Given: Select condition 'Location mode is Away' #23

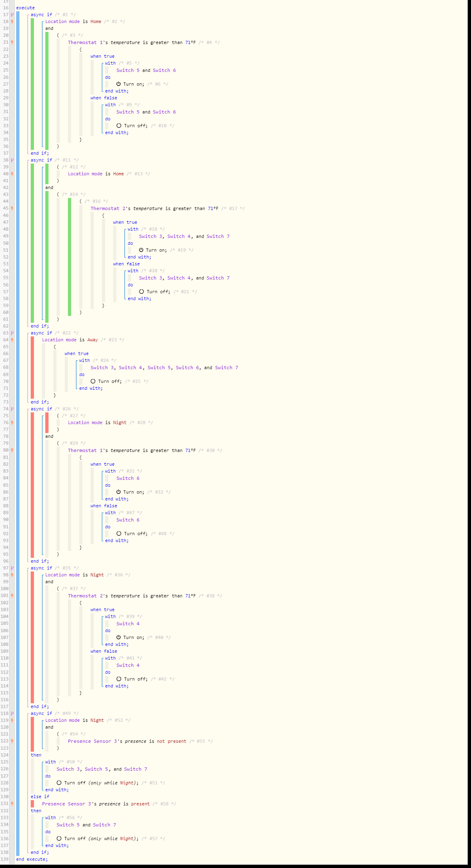Looking at the screenshot, I should click(x=70, y=340).
